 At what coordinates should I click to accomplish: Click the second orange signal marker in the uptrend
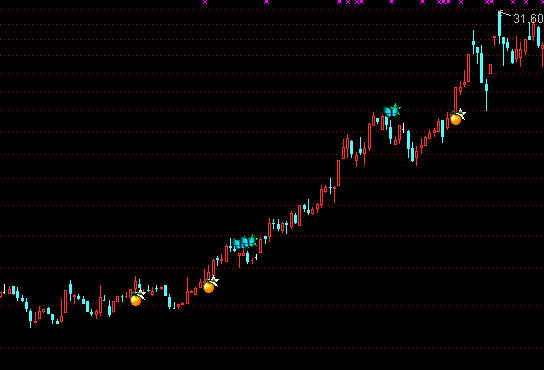209,287
